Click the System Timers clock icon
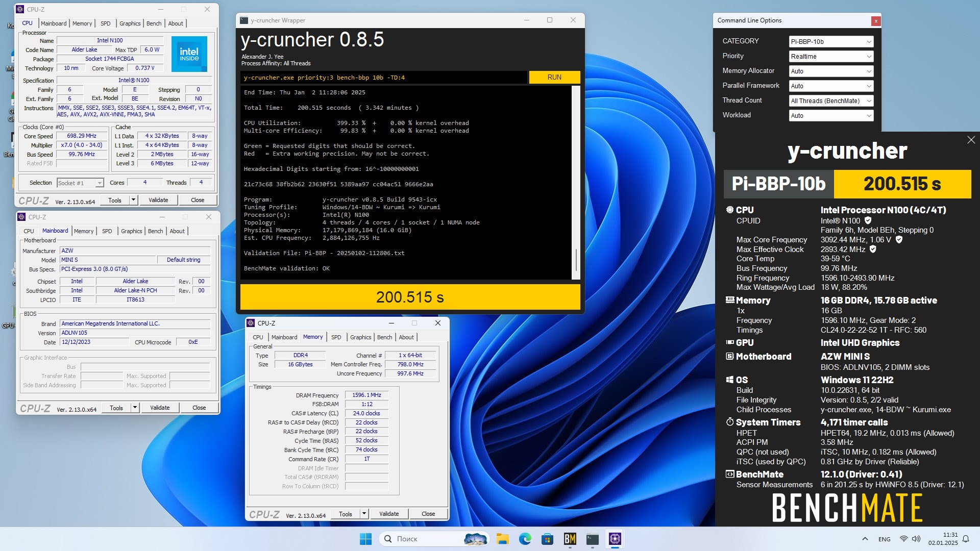The height and width of the screenshot is (551, 980). (730, 422)
